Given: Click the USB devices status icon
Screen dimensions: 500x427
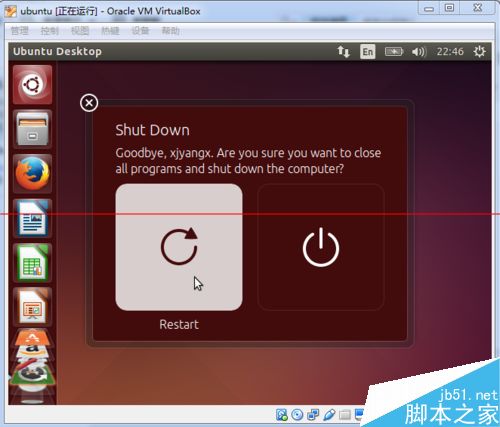Looking at the screenshot, I should click(329, 415).
